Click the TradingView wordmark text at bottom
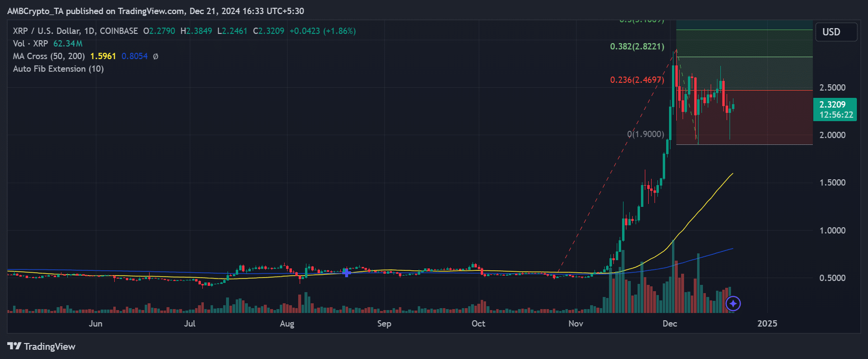This screenshot has height=359, width=868. coord(49,346)
